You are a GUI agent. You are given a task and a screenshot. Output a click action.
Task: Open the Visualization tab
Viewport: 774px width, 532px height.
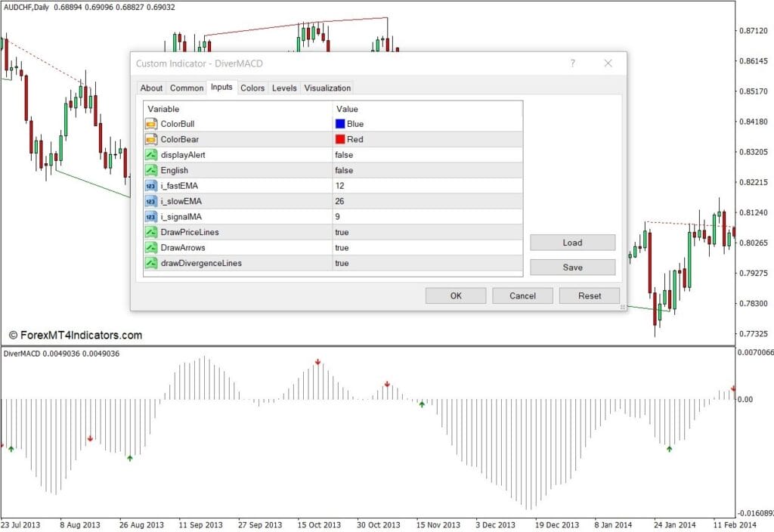(327, 88)
